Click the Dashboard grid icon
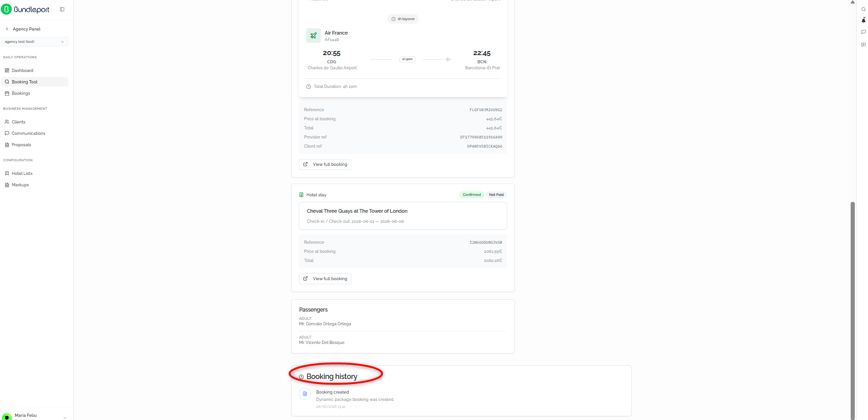This screenshot has width=868, height=420. 7,70
